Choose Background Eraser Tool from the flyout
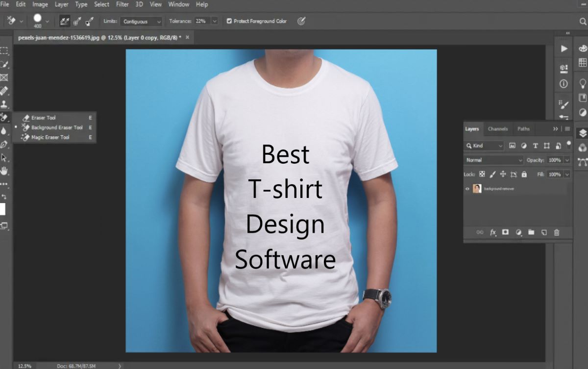Viewport: 588px width, 369px height. (x=57, y=127)
